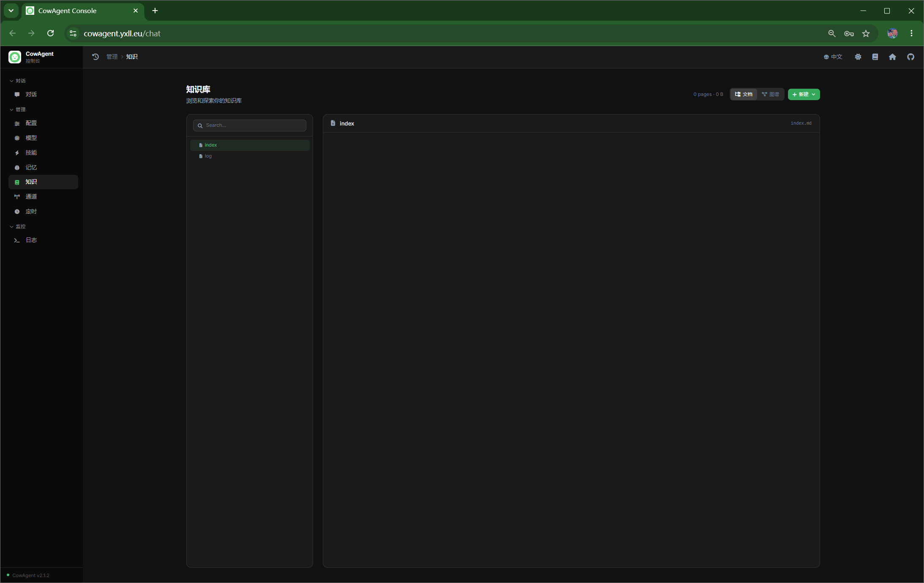924x583 pixels.
Task: Close the CowAgent Console tab
Action: [x=136, y=11]
